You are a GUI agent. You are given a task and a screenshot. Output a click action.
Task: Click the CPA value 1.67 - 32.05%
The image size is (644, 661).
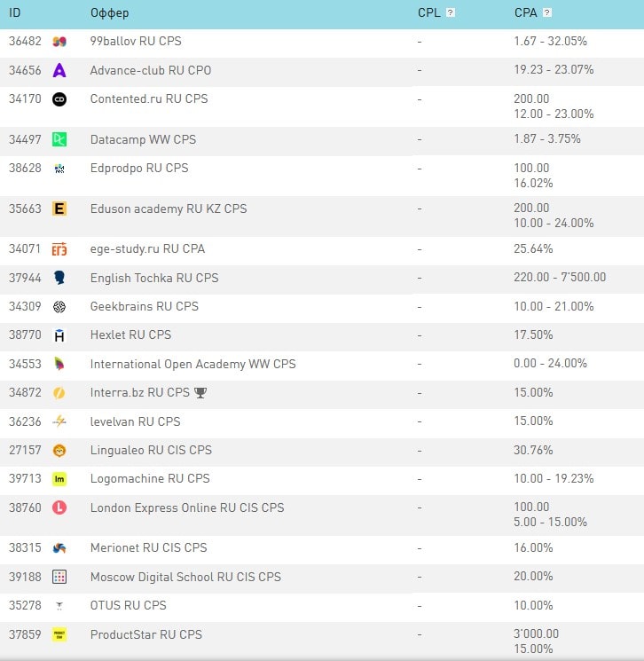(x=550, y=41)
